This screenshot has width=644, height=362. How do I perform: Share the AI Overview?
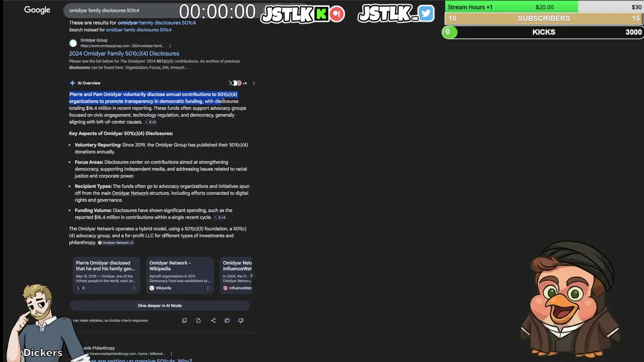click(x=213, y=320)
